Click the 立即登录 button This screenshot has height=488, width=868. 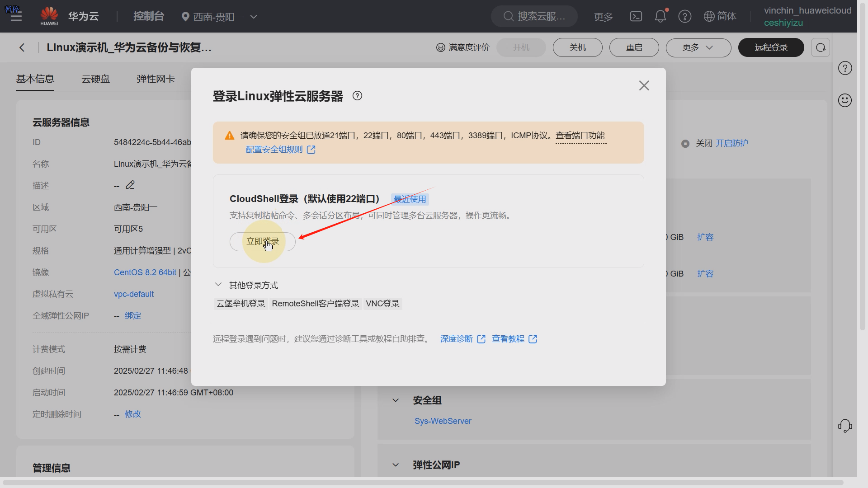pyautogui.click(x=262, y=242)
